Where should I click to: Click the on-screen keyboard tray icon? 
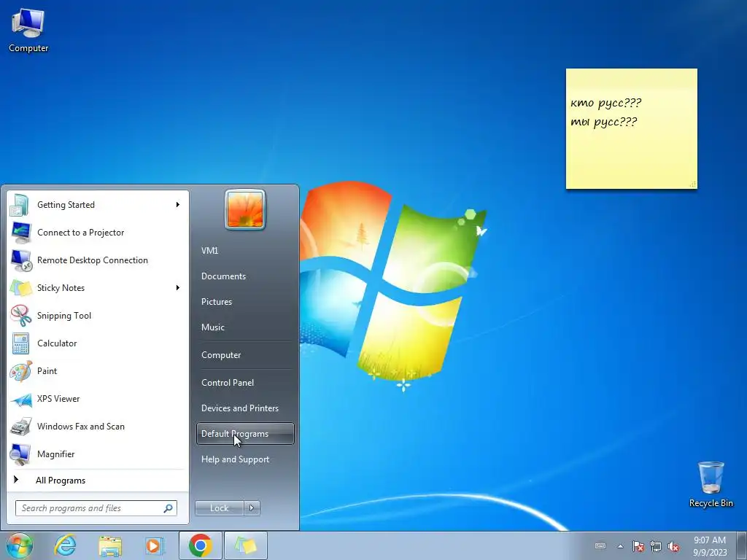pyautogui.click(x=600, y=545)
